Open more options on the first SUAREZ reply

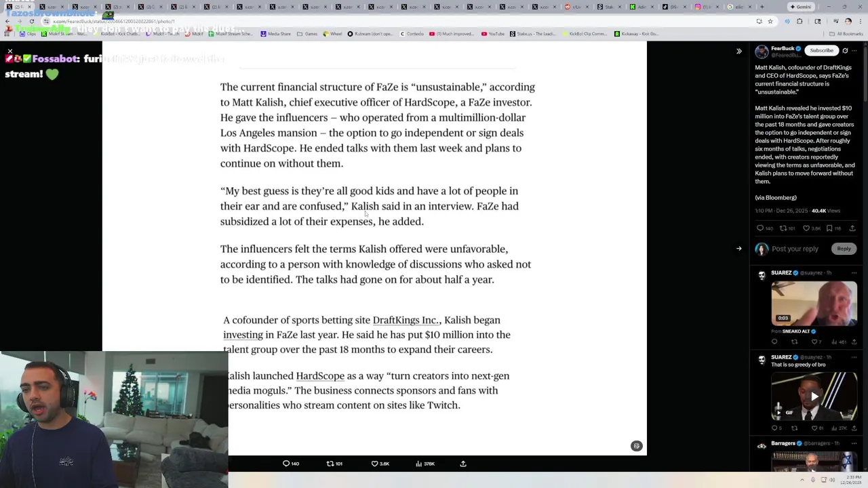(854, 272)
